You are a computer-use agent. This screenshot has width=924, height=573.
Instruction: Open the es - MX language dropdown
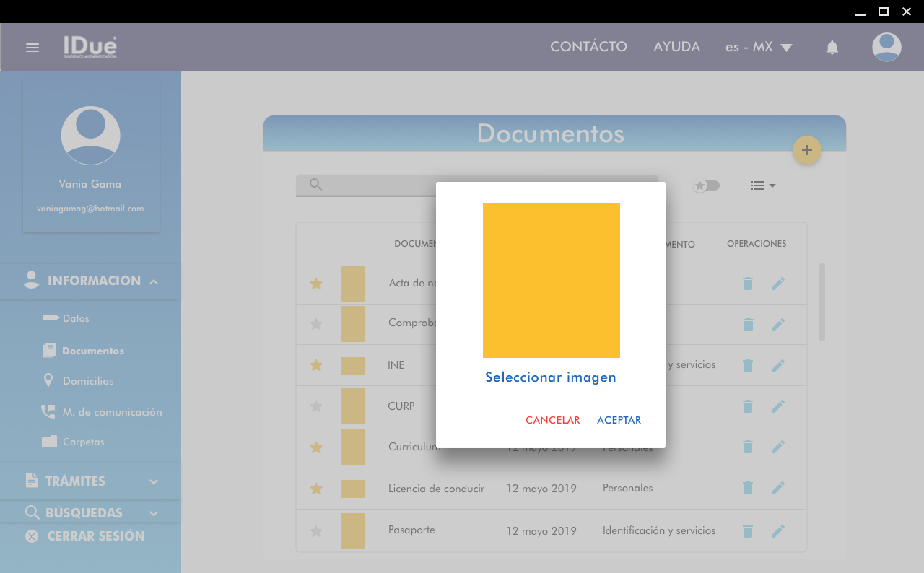click(759, 48)
